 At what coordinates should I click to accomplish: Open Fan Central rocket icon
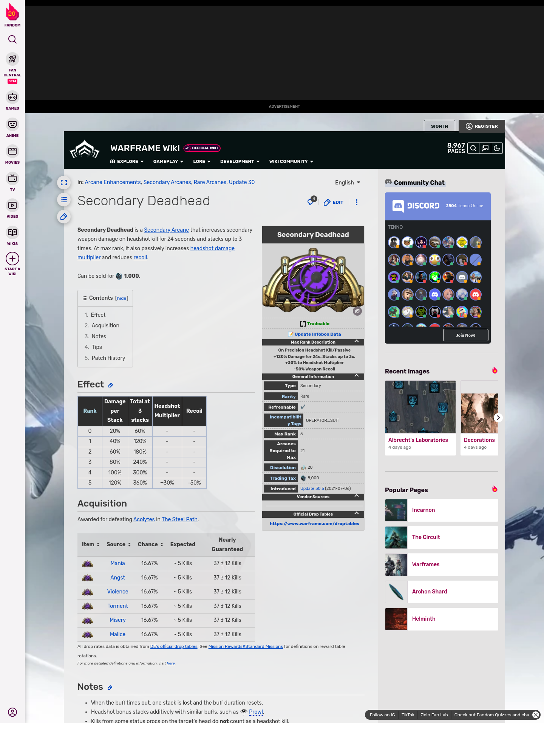(12, 59)
